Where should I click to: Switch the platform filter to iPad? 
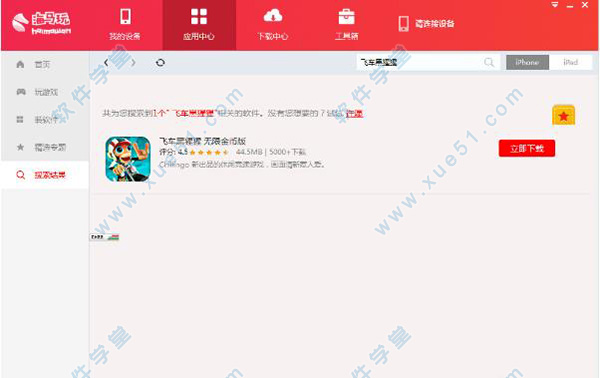(570, 62)
